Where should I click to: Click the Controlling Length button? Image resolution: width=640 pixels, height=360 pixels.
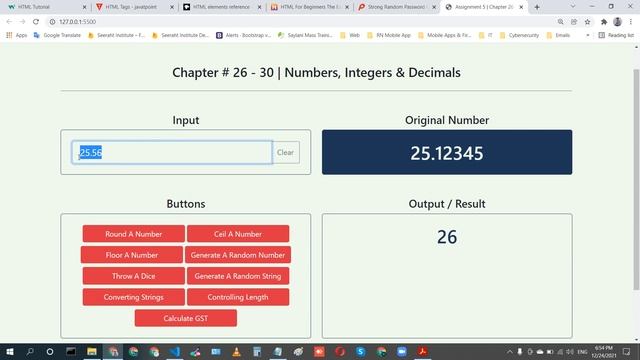tap(238, 297)
